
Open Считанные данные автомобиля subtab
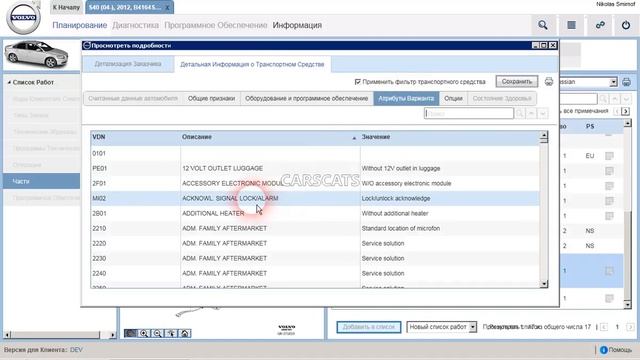pos(133,98)
